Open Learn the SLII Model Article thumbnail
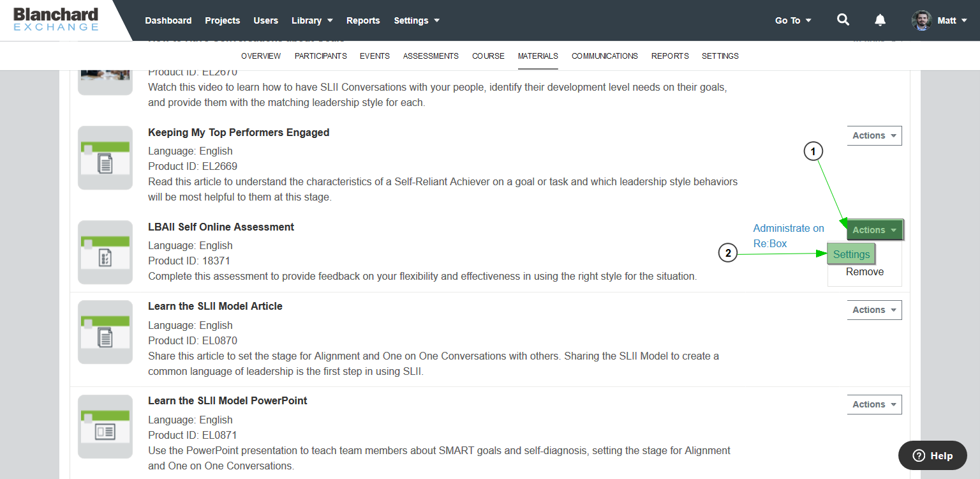 (x=105, y=332)
